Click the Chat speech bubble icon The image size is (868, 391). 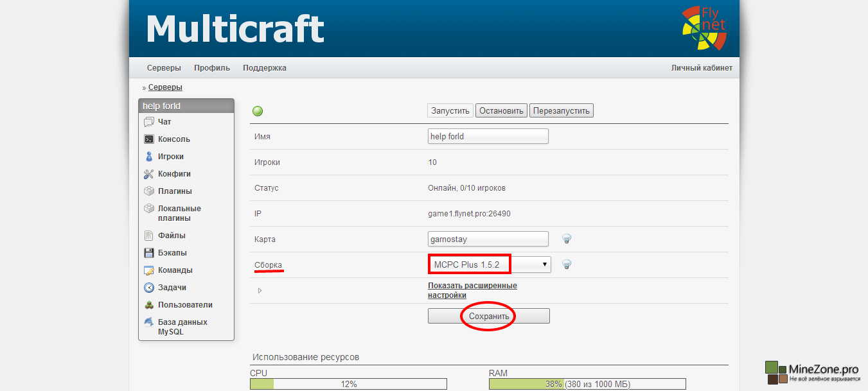pyautogui.click(x=149, y=122)
